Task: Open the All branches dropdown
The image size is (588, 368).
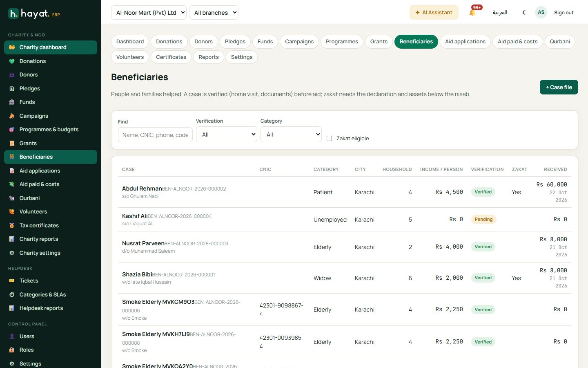Action: coord(214,13)
